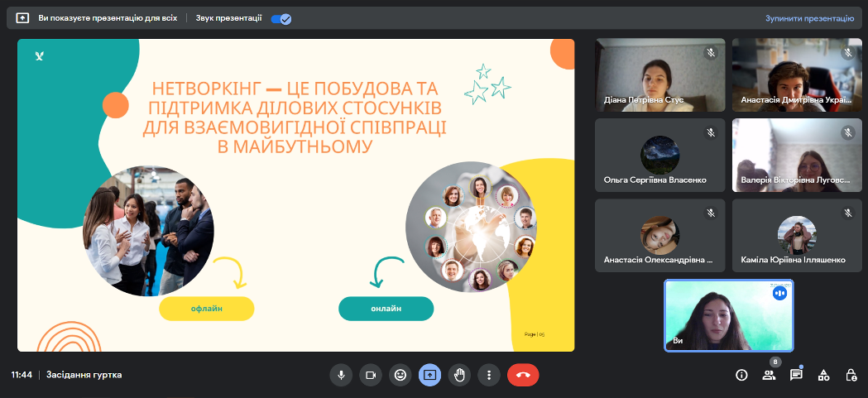Raise your hand in the meeting
Screen dimensions: 868x398
(x=459, y=375)
